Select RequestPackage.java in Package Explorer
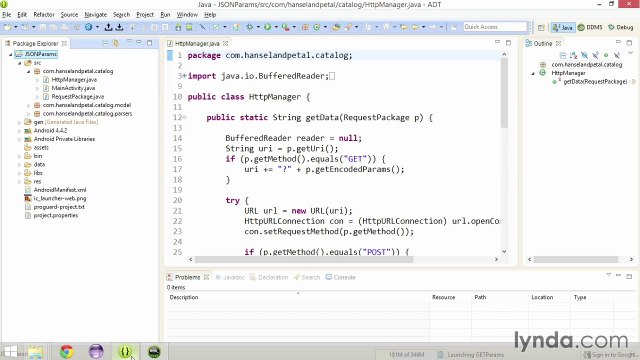The width and height of the screenshot is (640, 360). (78, 97)
